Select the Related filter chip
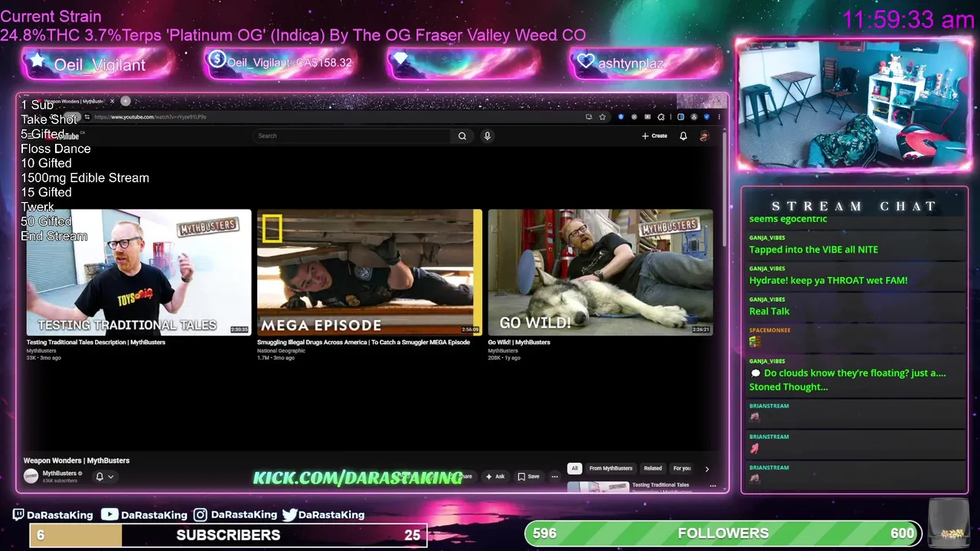The height and width of the screenshot is (551, 980). (653, 468)
